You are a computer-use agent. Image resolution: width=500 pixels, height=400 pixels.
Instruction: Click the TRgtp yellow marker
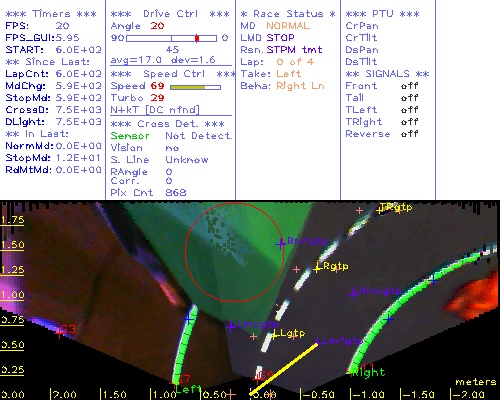(380, 210)
